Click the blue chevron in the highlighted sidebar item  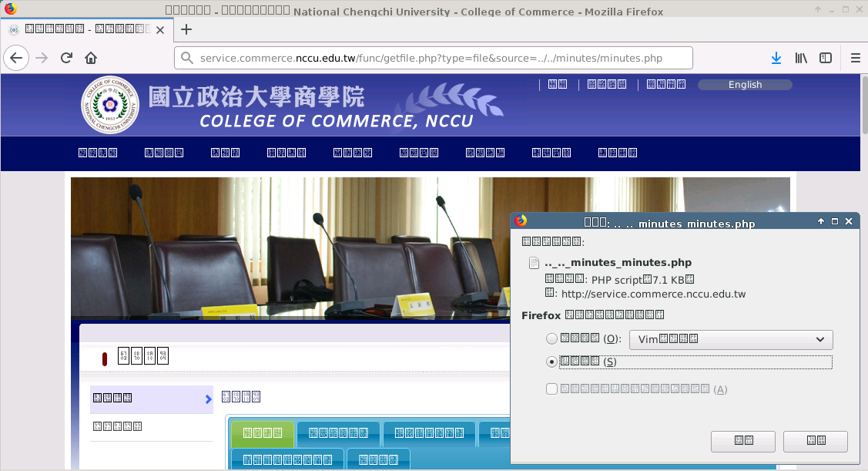click(208, 399)
